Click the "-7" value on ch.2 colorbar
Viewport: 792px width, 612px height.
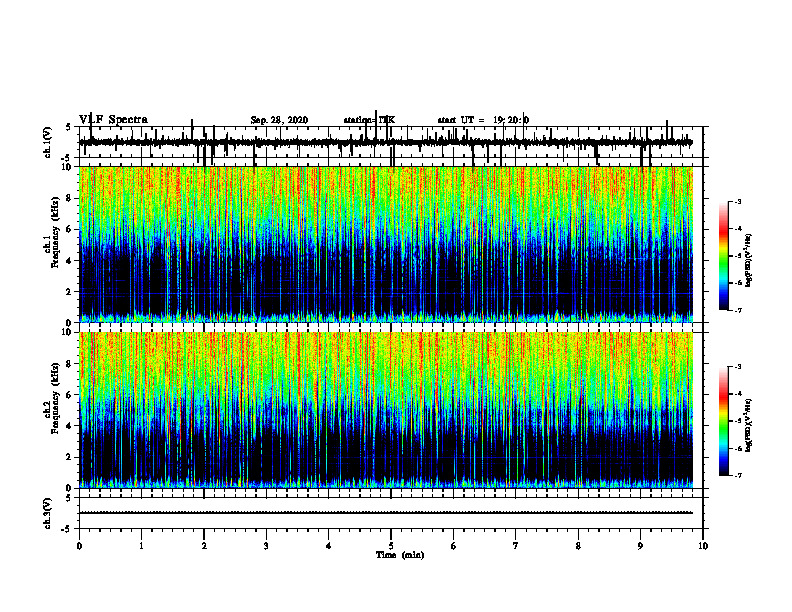pyautogui.click(x=738, y=475)
